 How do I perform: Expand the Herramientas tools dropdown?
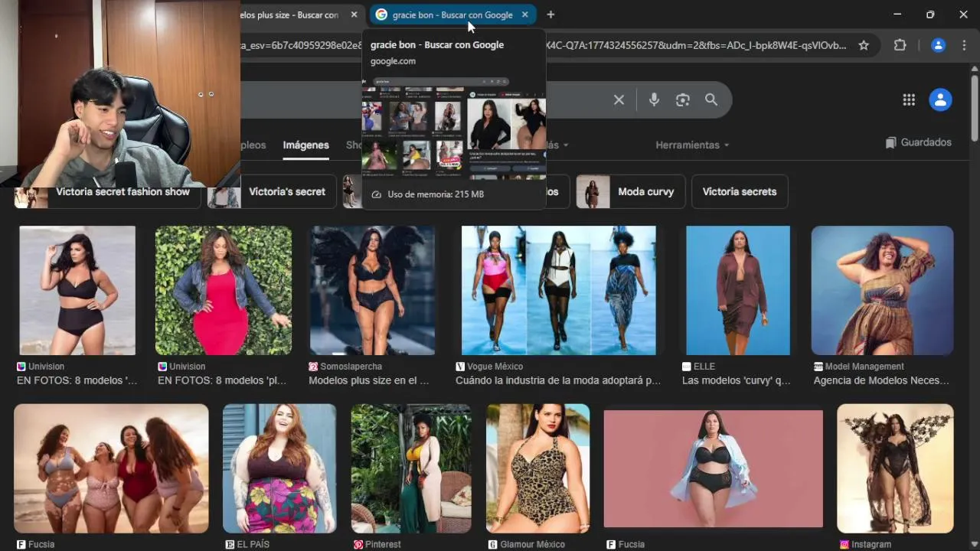pyautogui.click(x=692, y=145)
